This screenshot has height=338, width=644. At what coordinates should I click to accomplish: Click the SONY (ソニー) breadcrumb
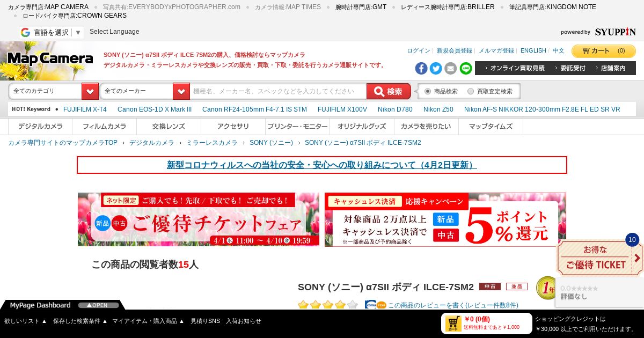(x=271, y=143)
